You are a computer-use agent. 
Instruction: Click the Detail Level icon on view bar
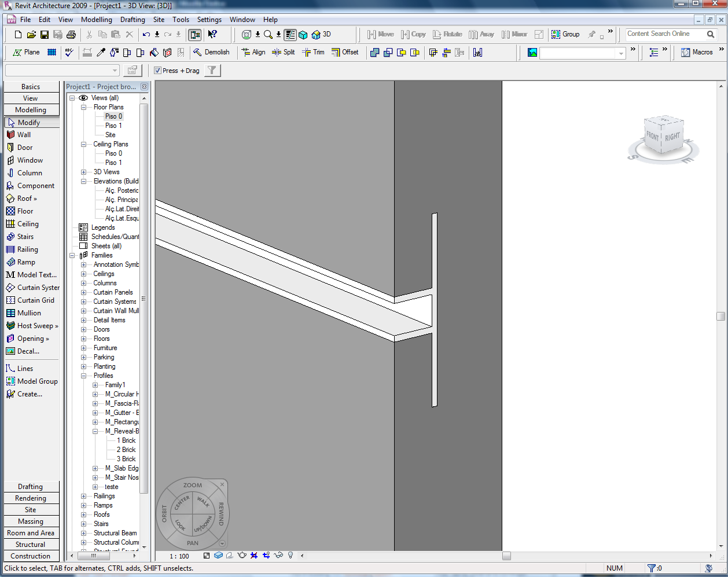(x=207, y=556)
